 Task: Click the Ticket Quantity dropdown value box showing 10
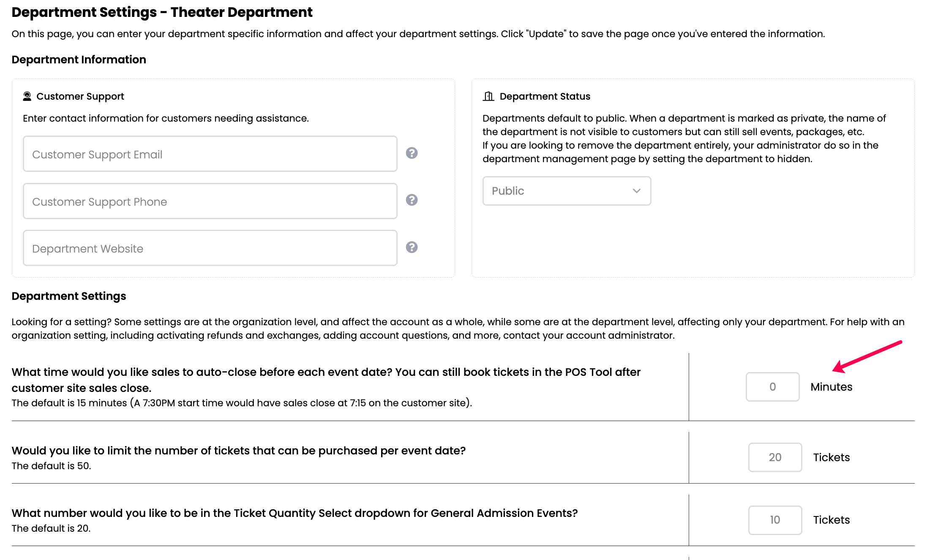[x=775, y=520]
